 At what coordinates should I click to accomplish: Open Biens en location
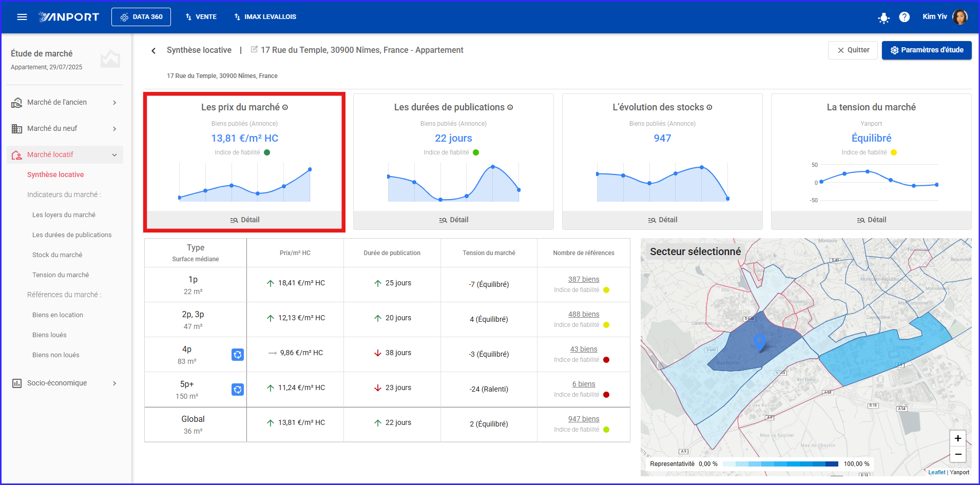tap(57, 315)
